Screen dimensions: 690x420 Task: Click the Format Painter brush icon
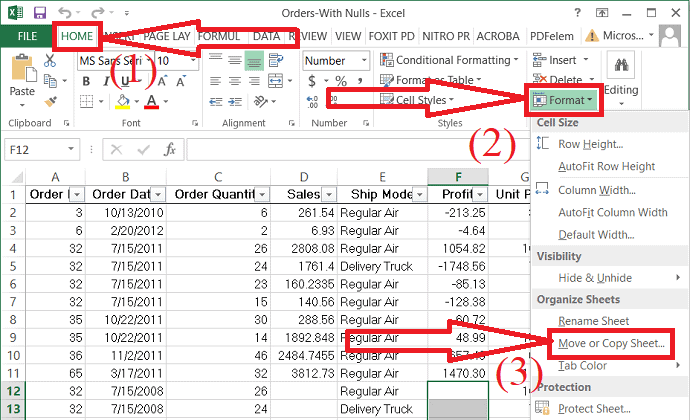(51, 101)
